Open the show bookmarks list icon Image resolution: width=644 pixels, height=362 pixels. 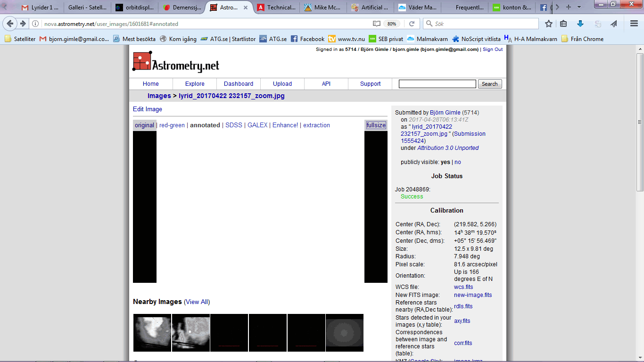click(x=564, y=24)
